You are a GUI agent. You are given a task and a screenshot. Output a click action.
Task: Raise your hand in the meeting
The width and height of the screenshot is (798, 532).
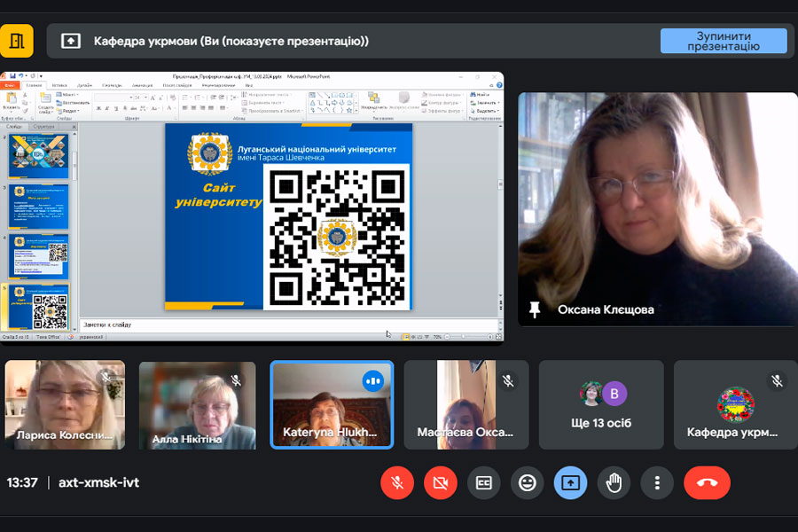point(614,482)
